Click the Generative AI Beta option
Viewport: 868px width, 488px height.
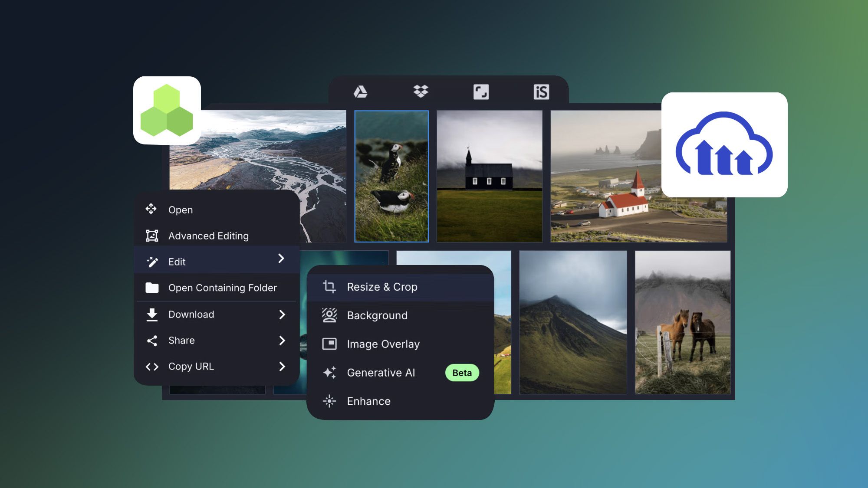pos(401,373)
